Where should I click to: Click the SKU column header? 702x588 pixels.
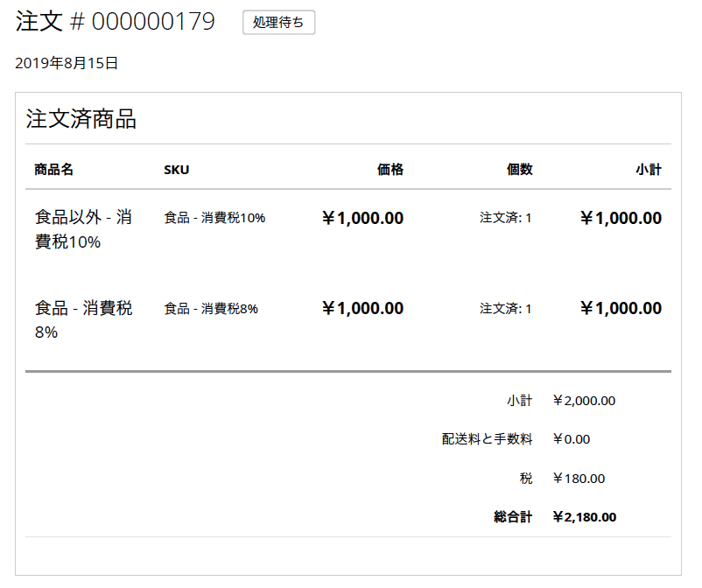[x=176, y=170]
